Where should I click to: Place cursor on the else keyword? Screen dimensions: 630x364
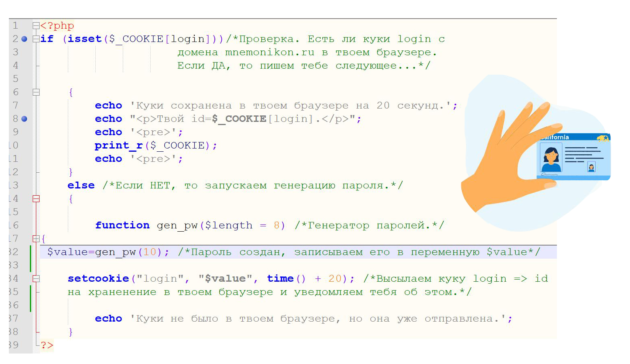pos(81,186)
